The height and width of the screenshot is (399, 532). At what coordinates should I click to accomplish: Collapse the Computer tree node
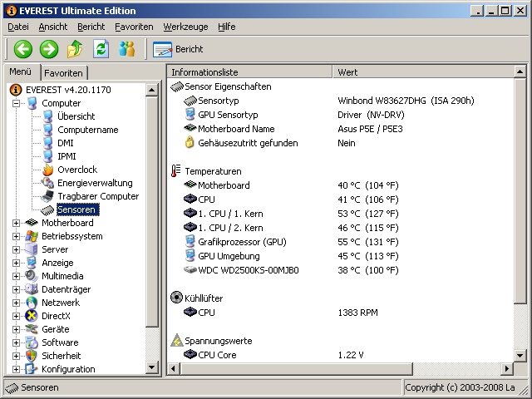16,103
